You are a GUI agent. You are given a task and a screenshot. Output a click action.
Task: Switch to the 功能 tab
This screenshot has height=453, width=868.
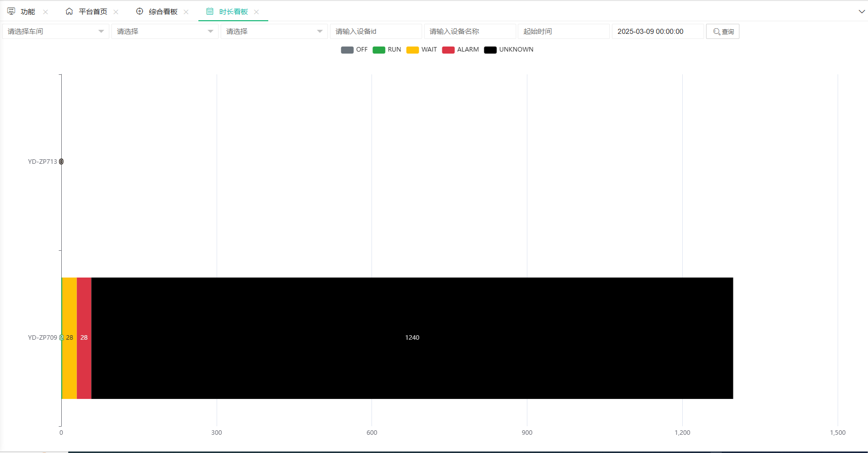pos(28,12)
